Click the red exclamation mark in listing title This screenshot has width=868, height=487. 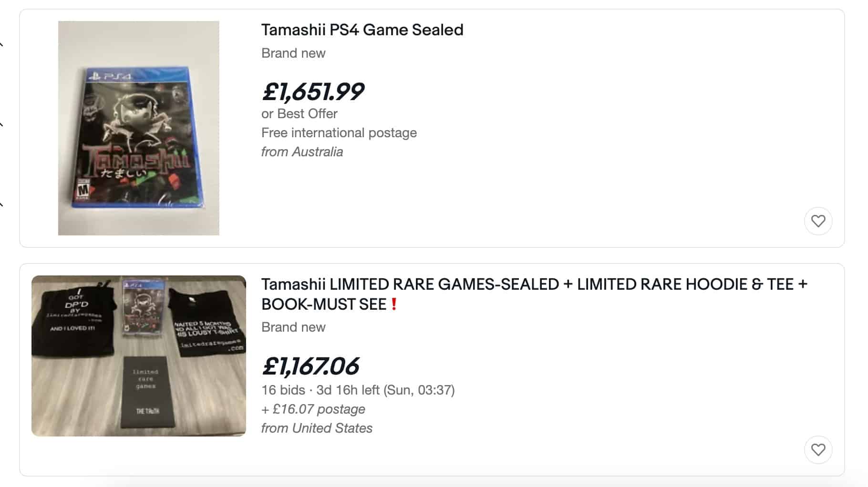(394, 304)
